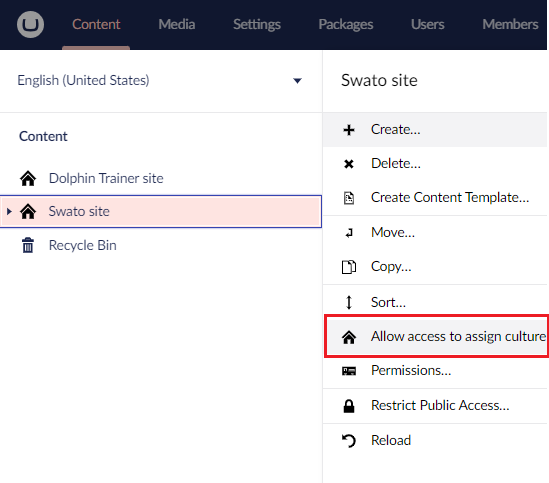This screenshot has height=483, width=549.
Task: Click the language dropdown arrow
Action: (297, 81)
